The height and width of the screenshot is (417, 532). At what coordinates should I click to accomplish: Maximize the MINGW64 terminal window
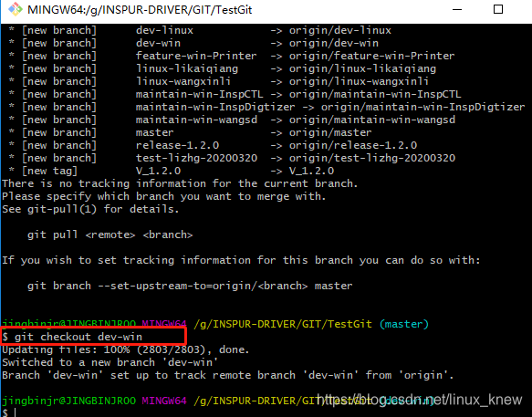497,9
